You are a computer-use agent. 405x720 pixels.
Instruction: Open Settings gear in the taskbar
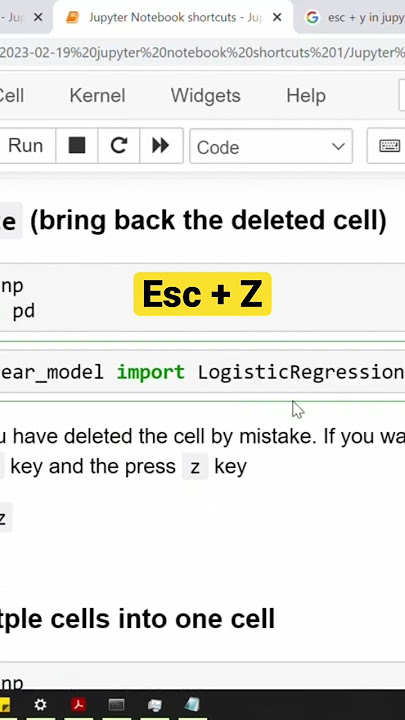coord(40,704)
